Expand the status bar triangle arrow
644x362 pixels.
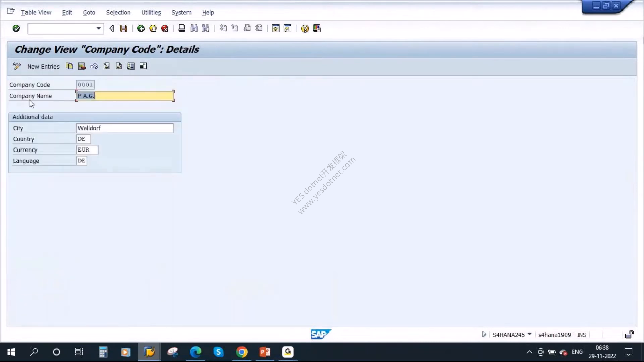pos(484,335)
